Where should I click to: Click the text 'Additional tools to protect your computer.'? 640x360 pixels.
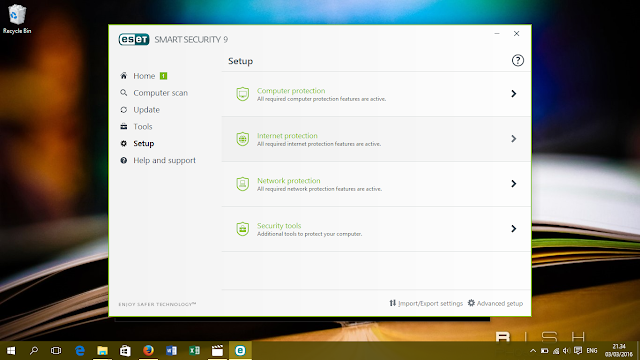coord(309,234)
